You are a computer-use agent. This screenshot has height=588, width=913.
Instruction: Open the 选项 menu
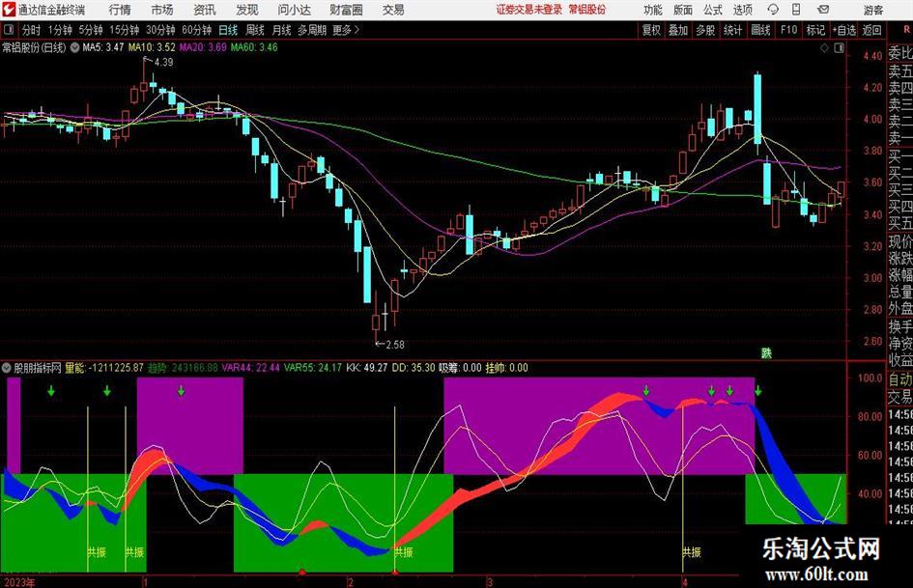pyautogui.click(x=742, y=10)
